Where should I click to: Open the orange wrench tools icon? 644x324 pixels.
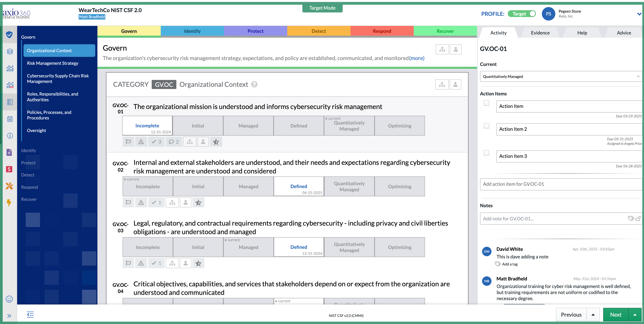tap(9, 186)
